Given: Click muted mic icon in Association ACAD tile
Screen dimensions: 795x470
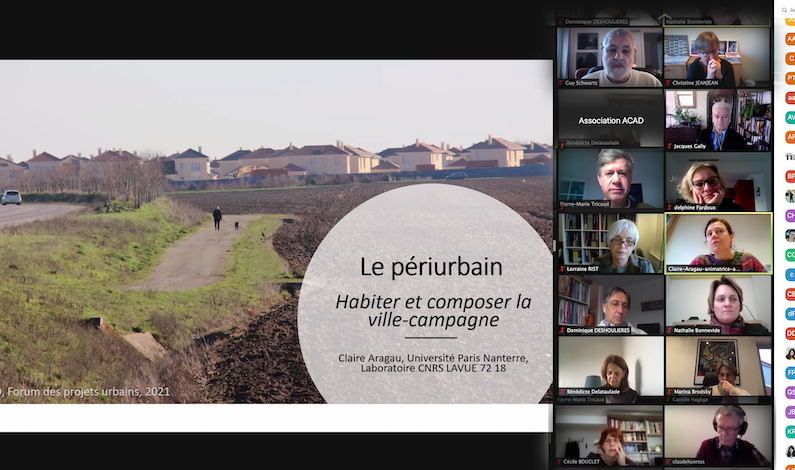Looking at the screenshot, I should [562, 144].
